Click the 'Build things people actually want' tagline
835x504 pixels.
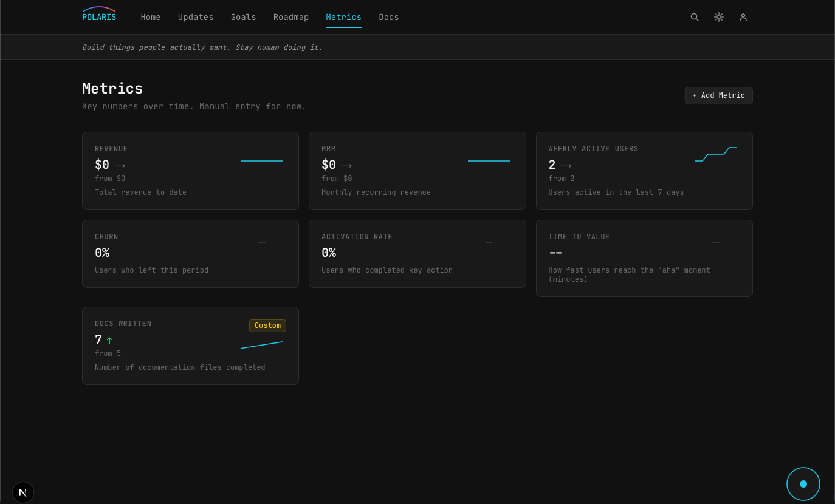click(x=202, y=47)
